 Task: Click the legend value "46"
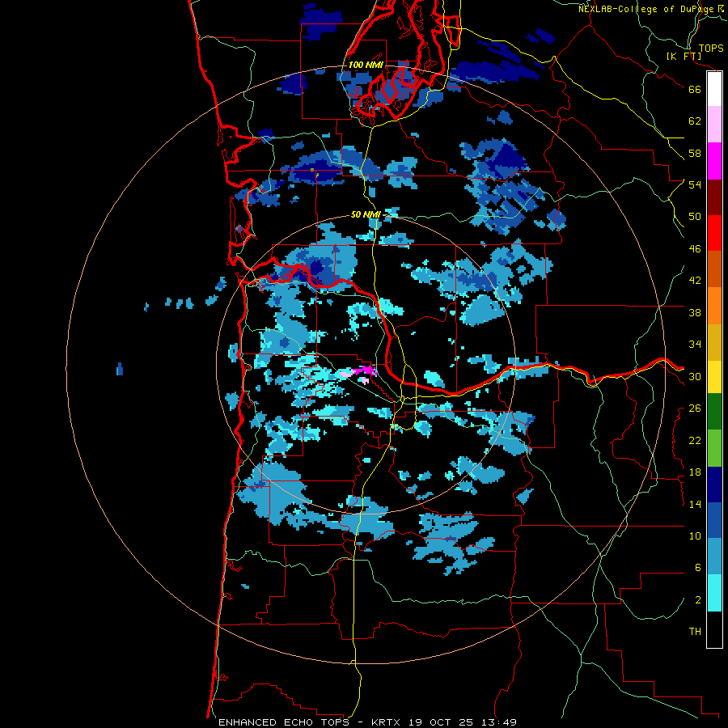pyautogui.click(x=695, y=249)
